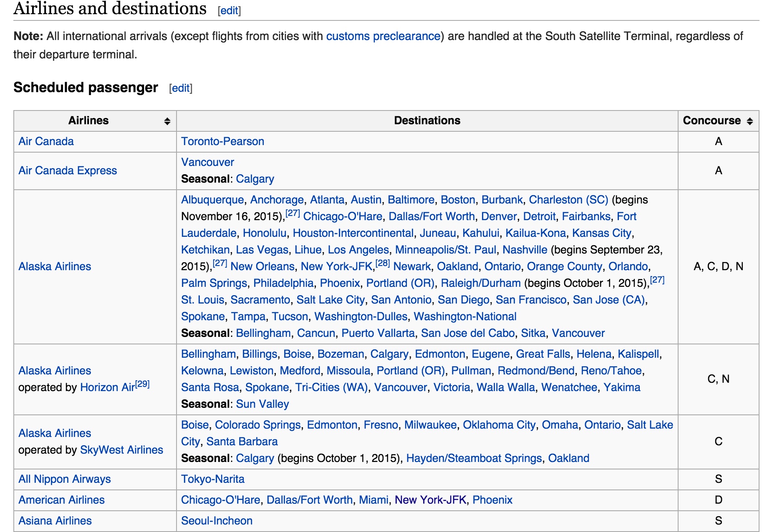Open Puerto Vallarta seasonal destination link
Viewport: 762px width, 532px height.
[378, 333]
